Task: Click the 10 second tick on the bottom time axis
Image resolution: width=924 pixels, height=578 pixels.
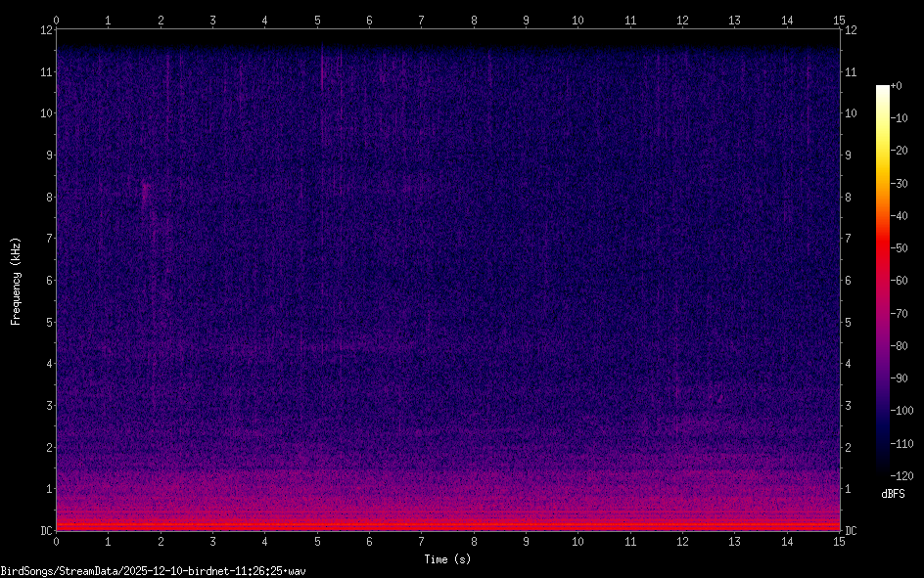Action: [577, 541]
